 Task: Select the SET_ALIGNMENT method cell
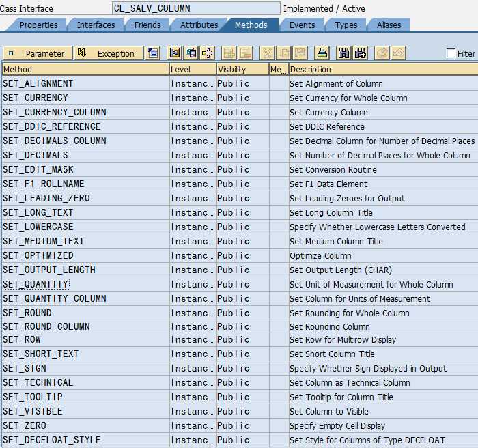click(x=85, y=83)
